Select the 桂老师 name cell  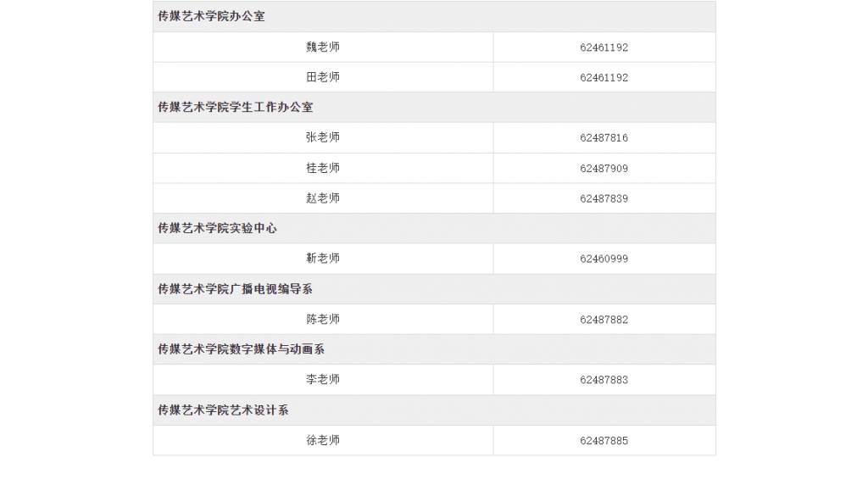point(323,169)
